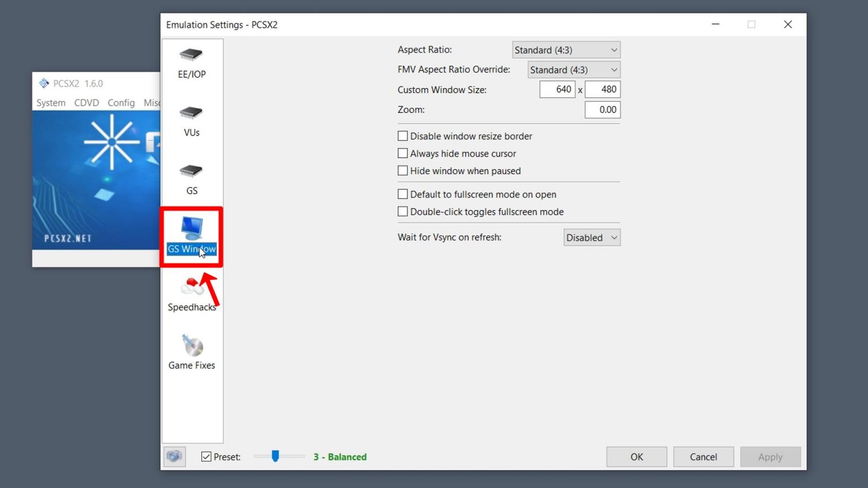Image resolution: width=868 pixels, height=488 pixels.
Task: Click the preset level slider thumb
Action: (x=275, y=456)
